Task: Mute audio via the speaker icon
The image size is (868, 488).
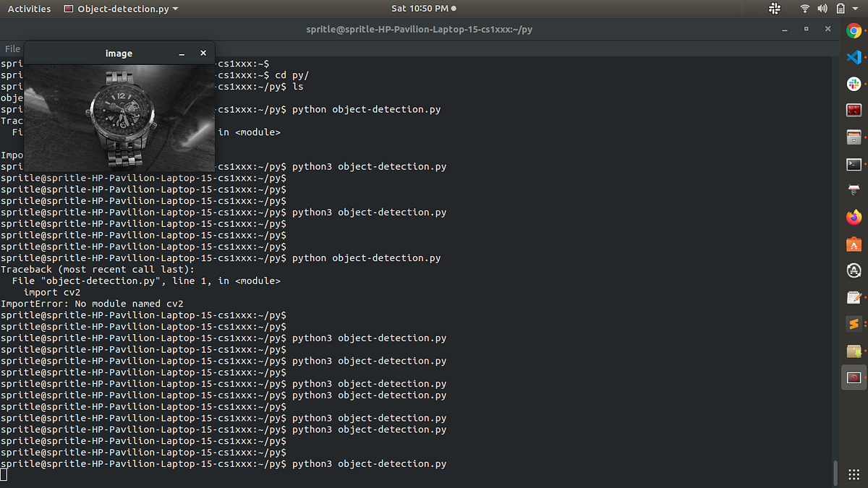Action: click(824, 8)
